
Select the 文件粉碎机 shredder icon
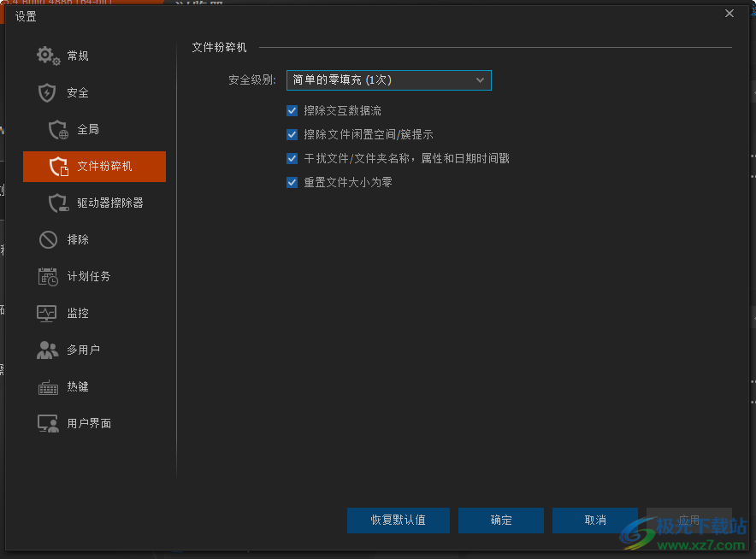click(57, 167)
